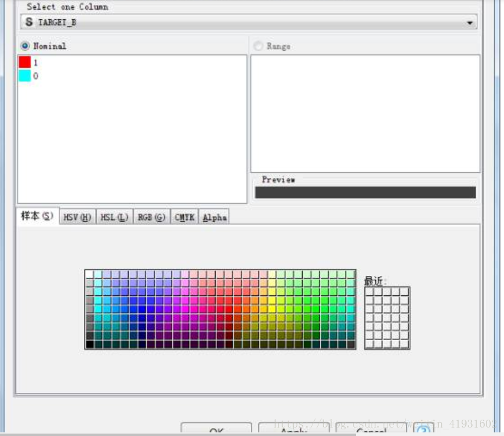The width and height of the screenshot is (504, 436).
Task: Switch to the RGB (G) tab
Action: point(152,217)
